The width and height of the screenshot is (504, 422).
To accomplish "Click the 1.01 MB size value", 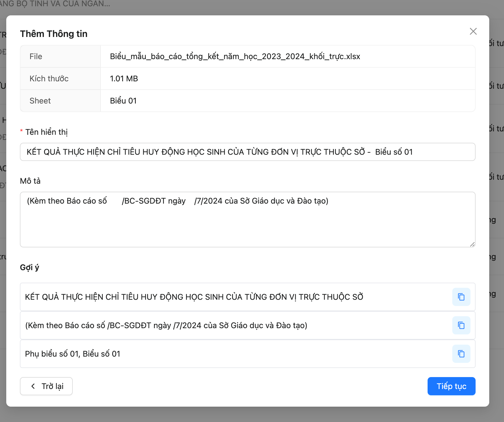I will (124, 78).
